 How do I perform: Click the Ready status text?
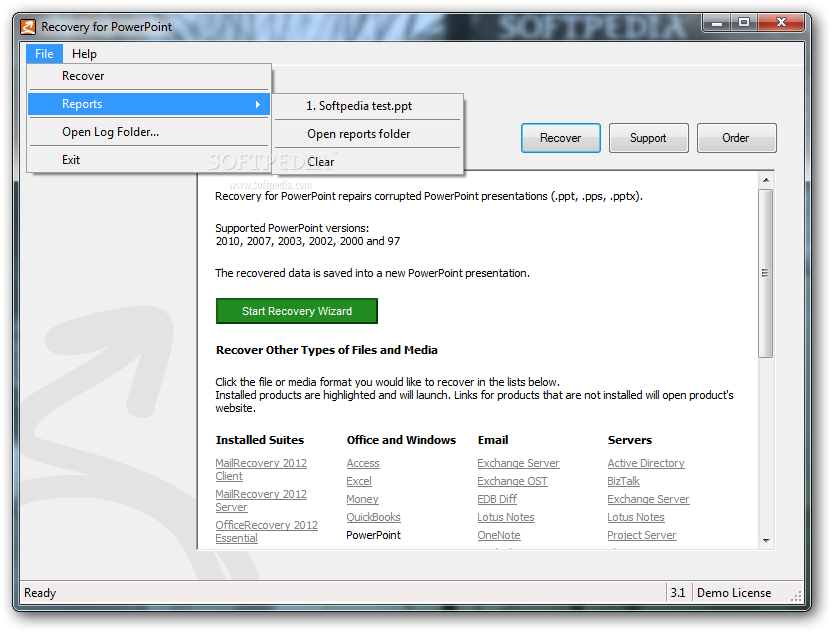40,593
